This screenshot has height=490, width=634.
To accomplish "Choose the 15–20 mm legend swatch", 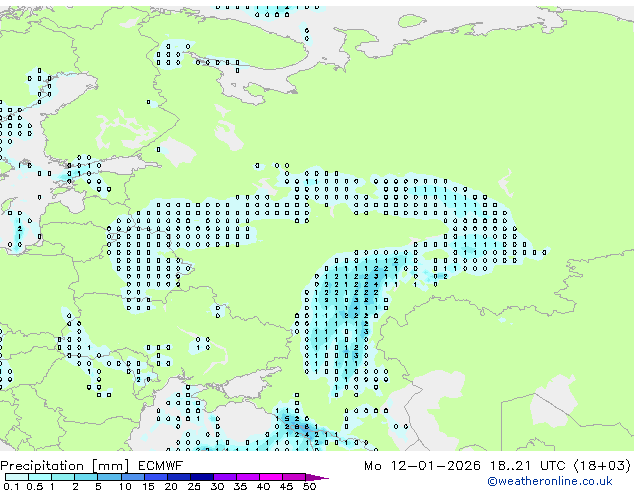I will pyautogui.click(x=156, y=477).
